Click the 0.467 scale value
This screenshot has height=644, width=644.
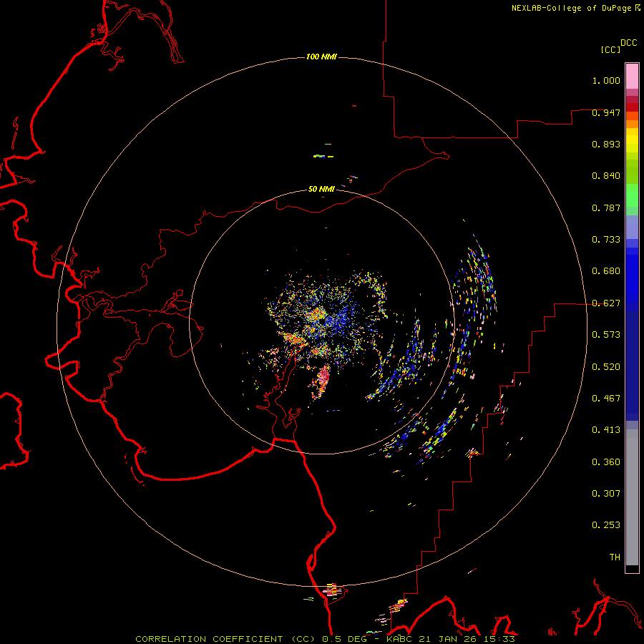[606, 399]
